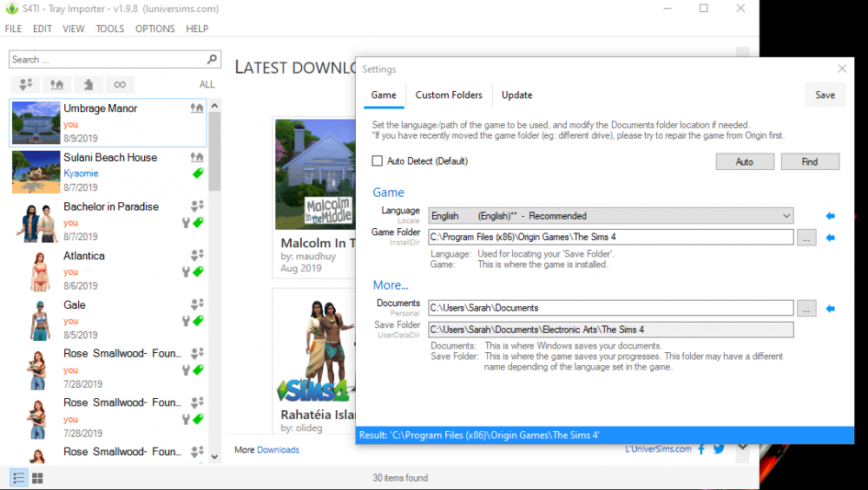Click the Save button in Settings

(825, 95)
